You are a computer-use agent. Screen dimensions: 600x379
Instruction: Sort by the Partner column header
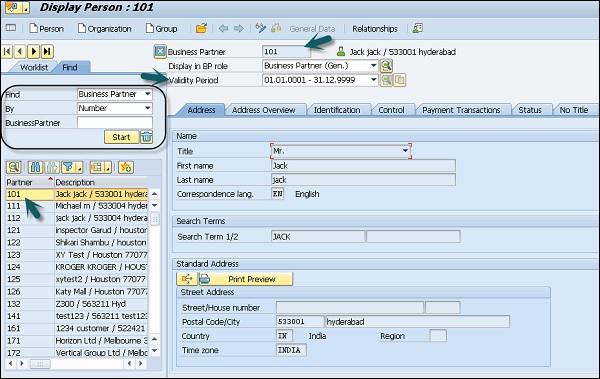coord(29,182)
